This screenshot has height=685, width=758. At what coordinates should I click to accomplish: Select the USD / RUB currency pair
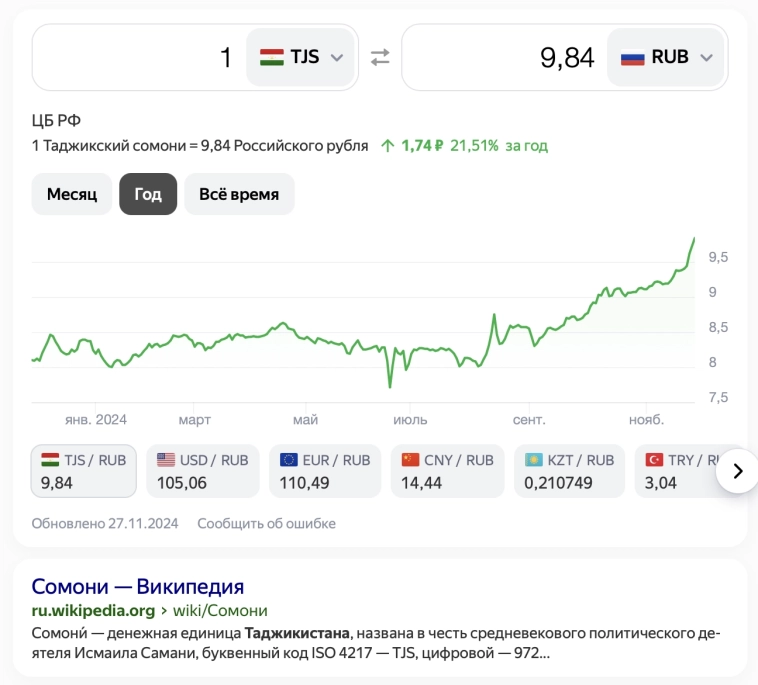pos(203,471)
